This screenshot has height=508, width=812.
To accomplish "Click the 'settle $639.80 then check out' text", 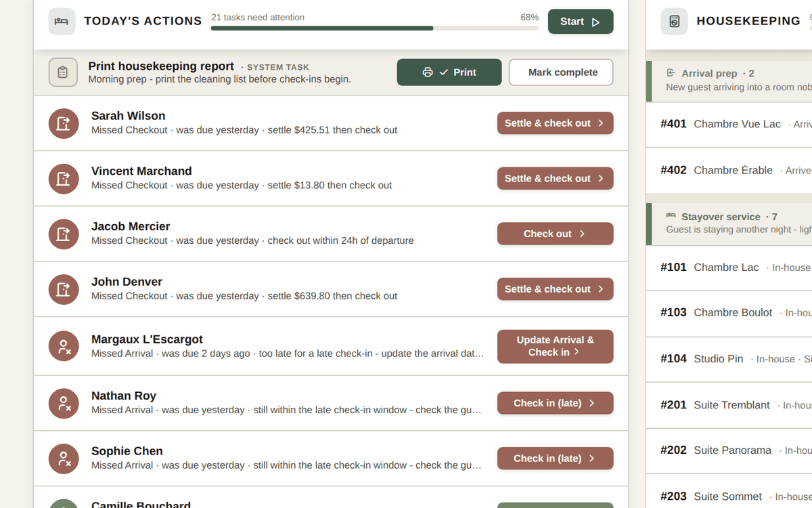I will coord(332,296).
